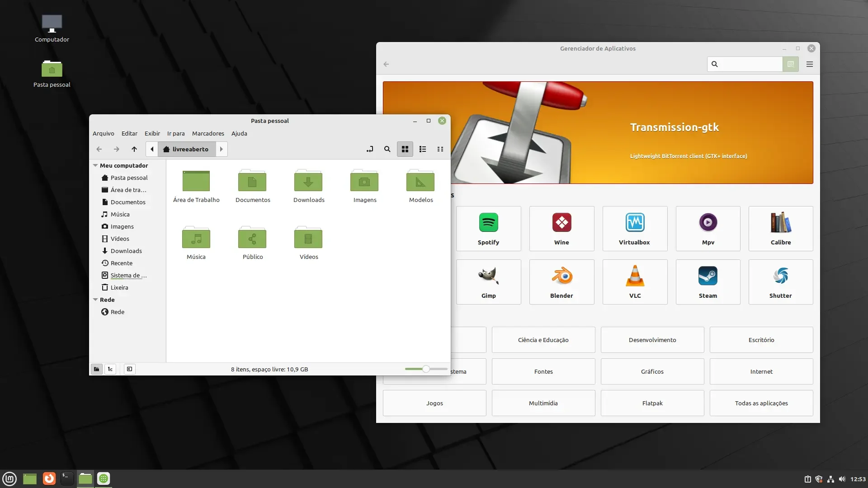Open the Flatpak category
The height and width of the screenshot is (488, 868).
point(652,403)
